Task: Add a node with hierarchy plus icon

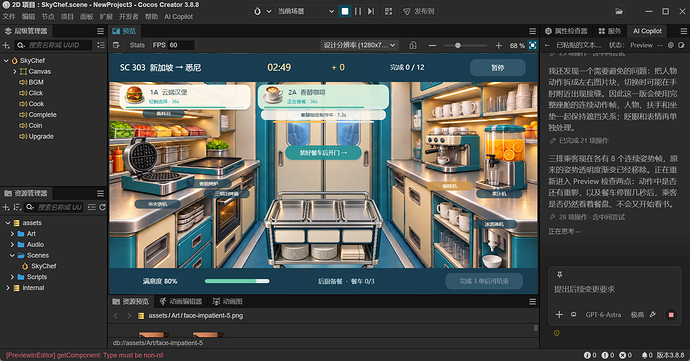Action: click(6, 45)
